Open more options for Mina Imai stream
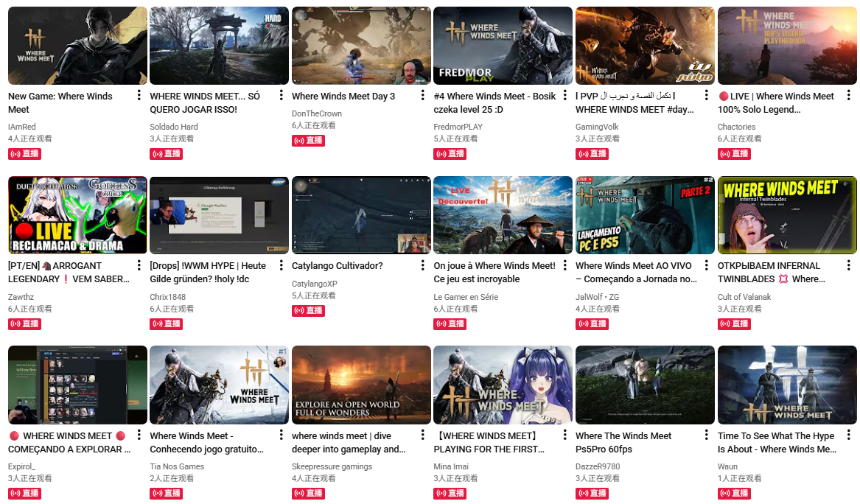Screen dimensions: 860x504 point(564,435)
